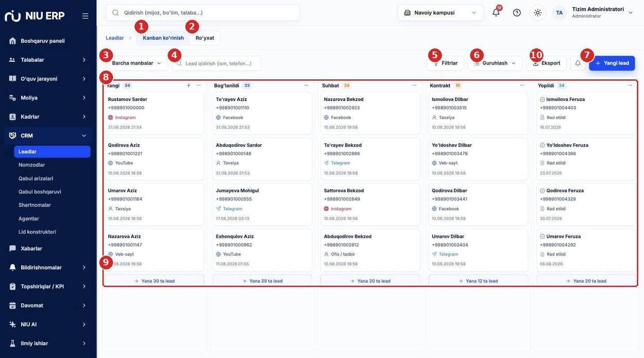Screen dimensions: 644x358
Task: Click the O'quv jarayoni book icon
Action: pos(12,79)
